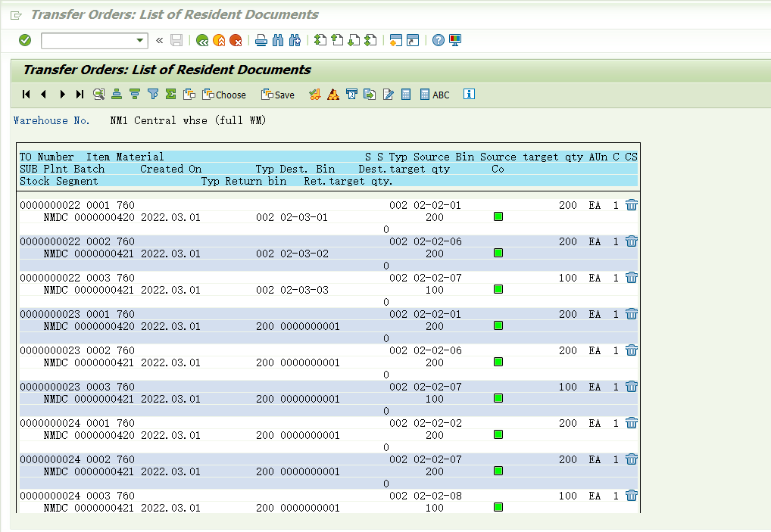The image size is (771, 532).
Task: Click the Warehouse No. label
Action: pos(52,120)
